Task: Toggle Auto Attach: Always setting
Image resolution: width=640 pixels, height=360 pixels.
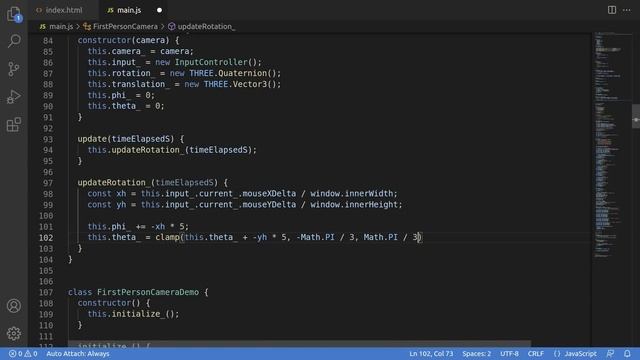Action: [78, 353]
